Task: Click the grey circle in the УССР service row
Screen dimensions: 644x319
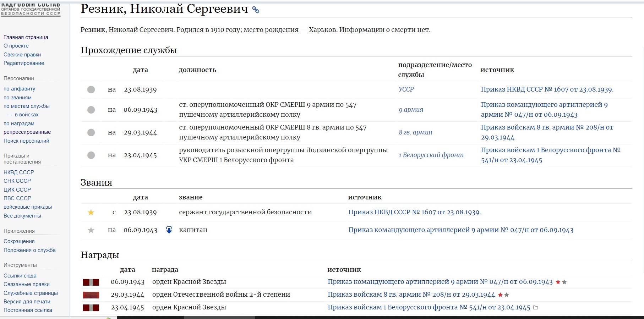Action: coord(91,90)
